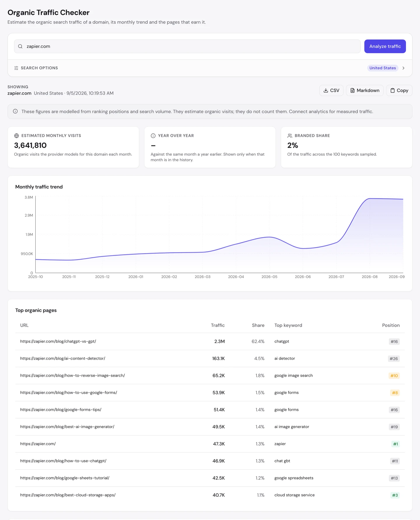This screenshot has height=520, width=420.
Task: Click the 'ai detector' keyword
Action: pyautogui.click(x=285, y=359)
